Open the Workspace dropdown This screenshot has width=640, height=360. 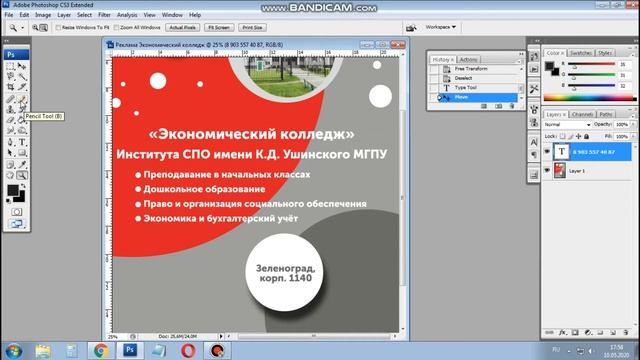(x=440, y=27)
